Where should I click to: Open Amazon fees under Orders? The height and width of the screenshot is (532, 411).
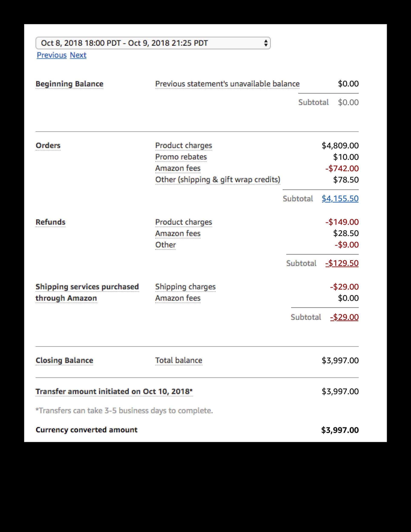click(x=178, y=168)
